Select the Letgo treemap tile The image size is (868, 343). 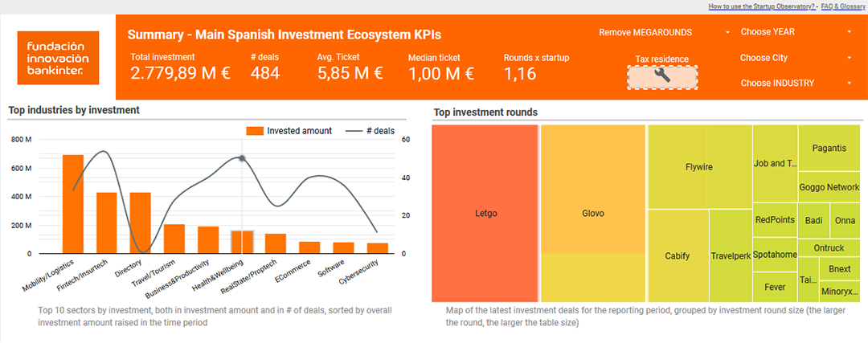tap(486, 213)
